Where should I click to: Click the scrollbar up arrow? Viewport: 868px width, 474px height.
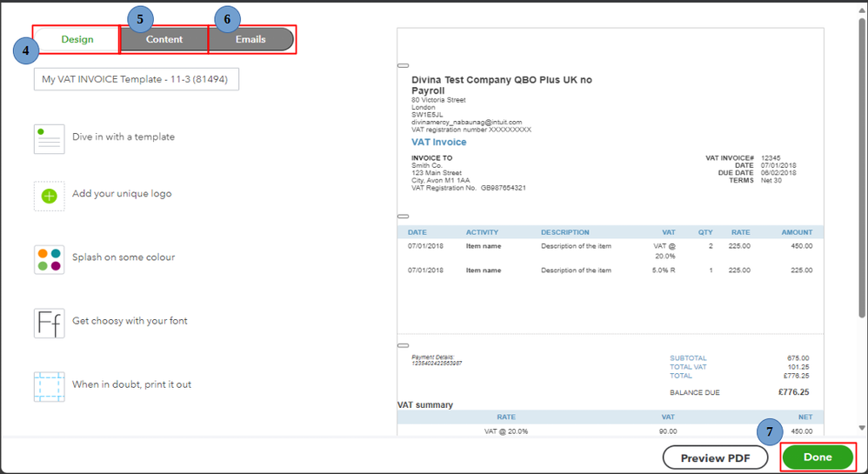coord(861,9)
